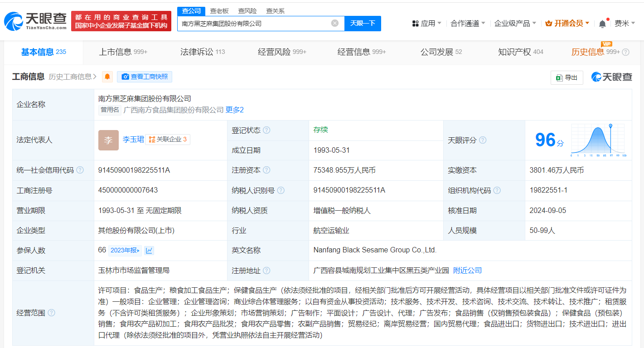Expand the 2023年报 selector
This screenshot has height=348, width=644.
(126, 250)
